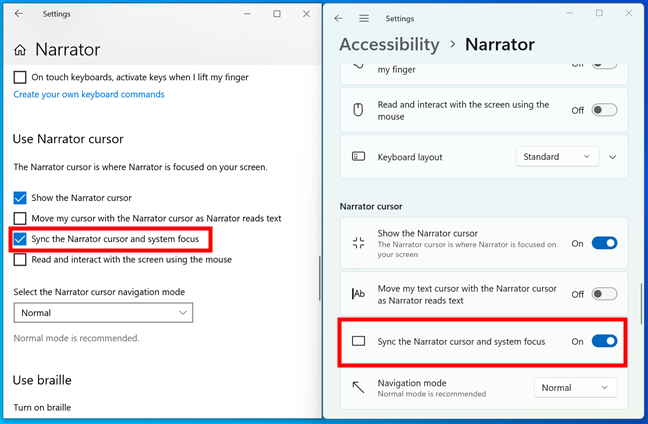Expand the Keyboard layout section chevron

coord(612,157)
